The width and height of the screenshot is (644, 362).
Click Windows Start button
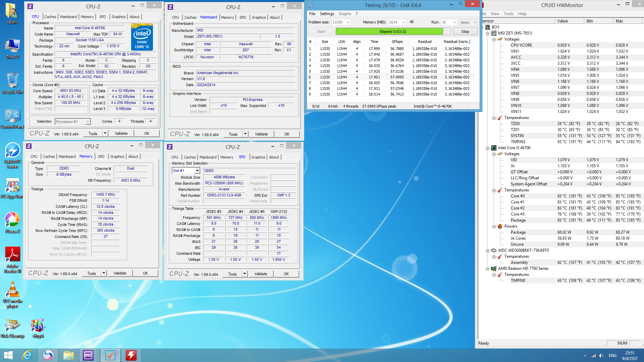8,355
